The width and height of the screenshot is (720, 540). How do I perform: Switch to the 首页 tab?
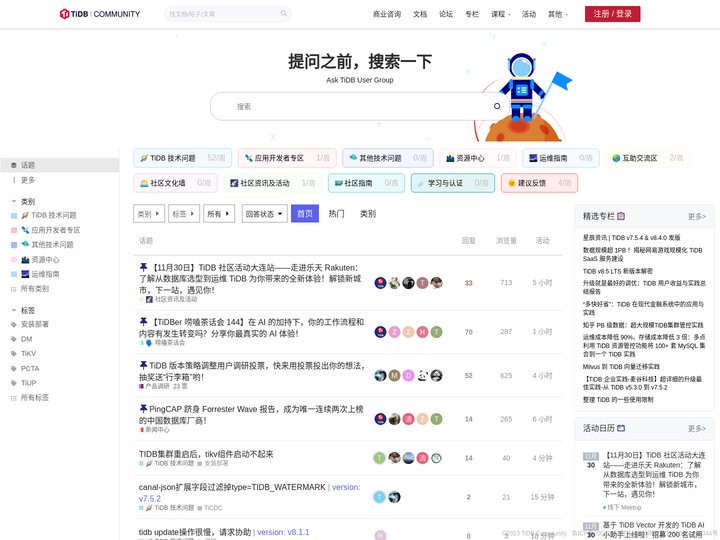[x=305, y=214]
